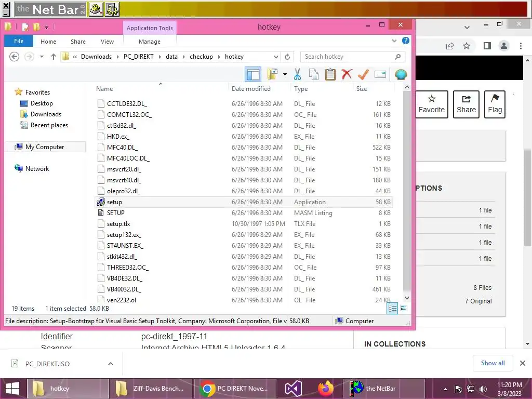Expand the ribbon with chevron arrow

[x=394, y=41]
